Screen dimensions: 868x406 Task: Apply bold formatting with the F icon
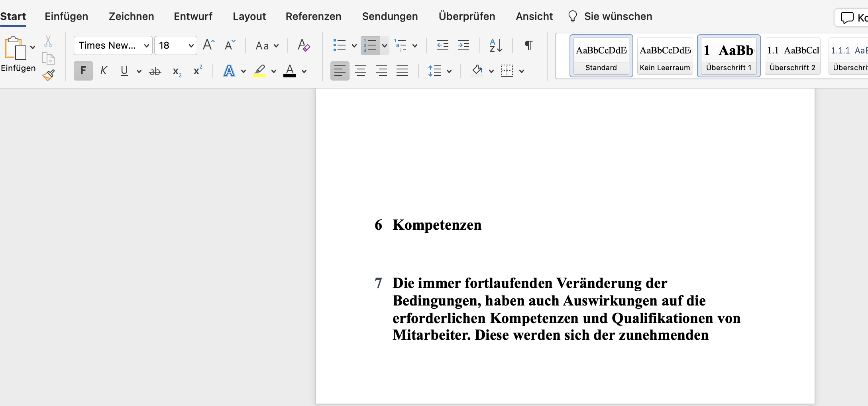tap(83, 71)
